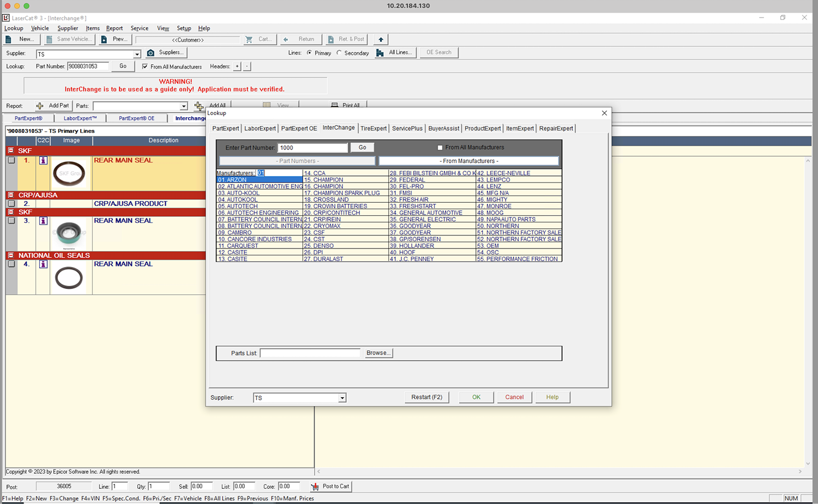Viewport: 818px width, 504px height.
Task: Uncheck From All Manufacturers beside the Headers buttons
Action: pos(145,66)
